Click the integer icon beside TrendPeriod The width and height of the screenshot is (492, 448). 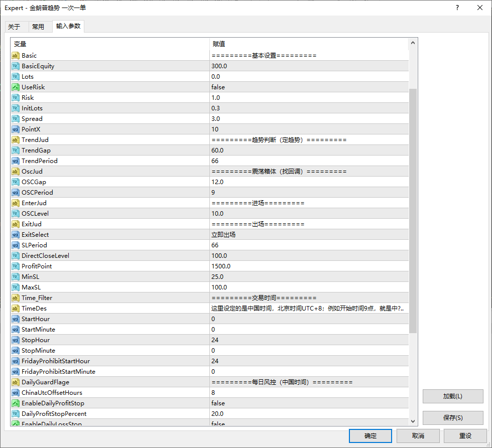pyautogui.click(x=16, y=161)
